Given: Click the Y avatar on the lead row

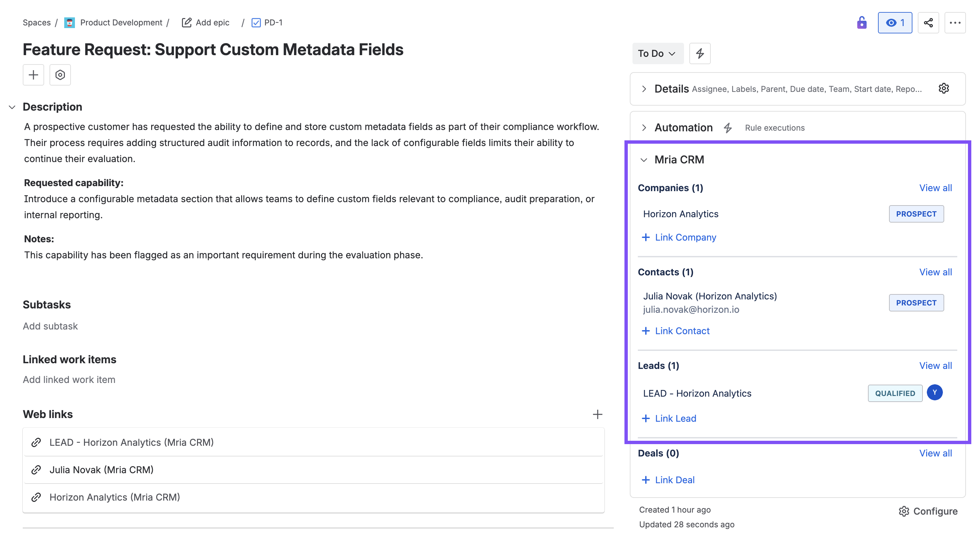Looking at the screenshot, I should [935, 393].
